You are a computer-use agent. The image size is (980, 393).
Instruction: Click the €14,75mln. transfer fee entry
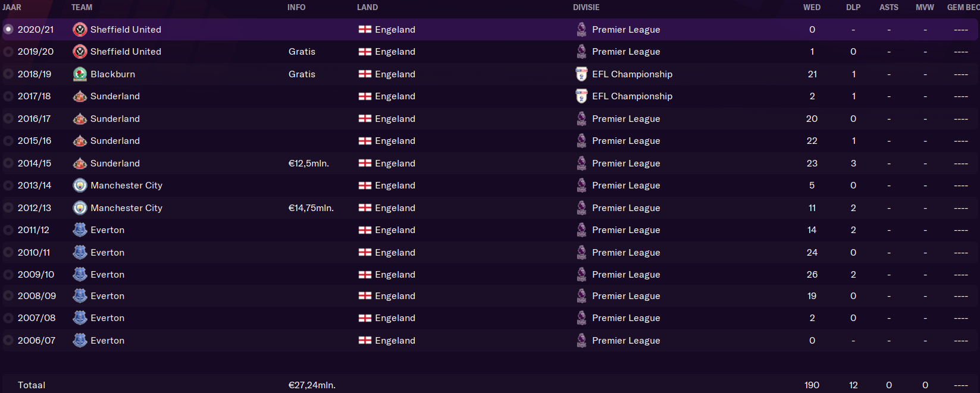point(311,208)
